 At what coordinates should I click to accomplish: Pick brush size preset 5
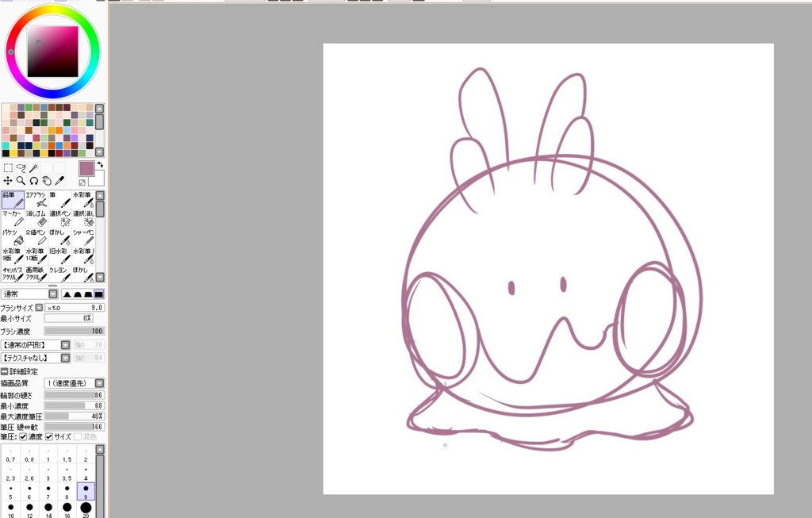[10, 492]
